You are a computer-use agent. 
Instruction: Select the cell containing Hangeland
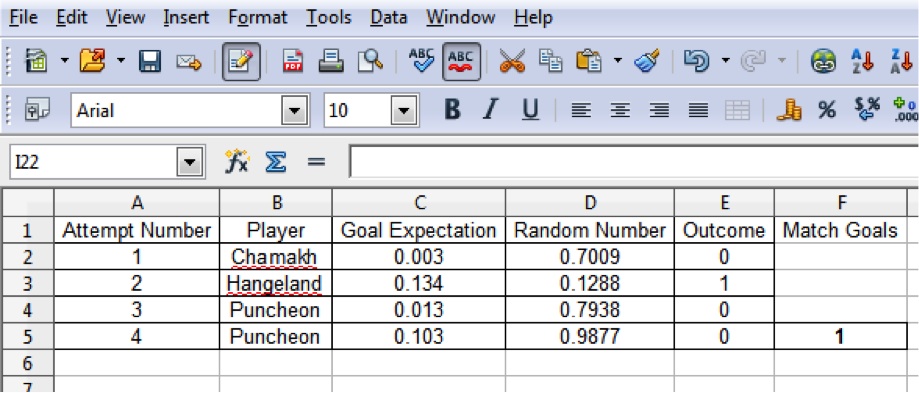pyautogui.click(x=275, y=284)
